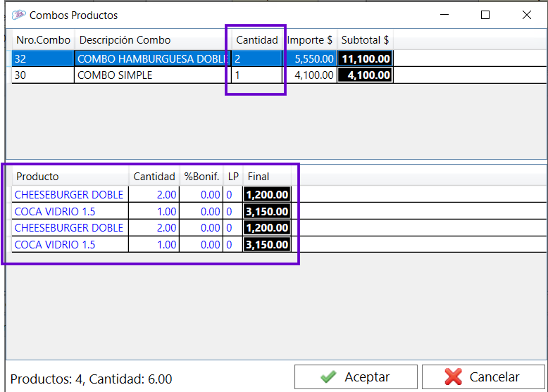548x392 pixels.
Task: Select the COMBO HAMBURGUESA DOBLE row
Action: click(x=152, y=59)
